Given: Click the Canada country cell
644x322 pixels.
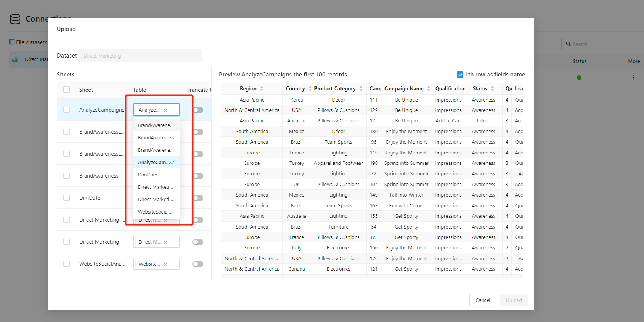Looking at the screenshot, I should click(297, 269).
